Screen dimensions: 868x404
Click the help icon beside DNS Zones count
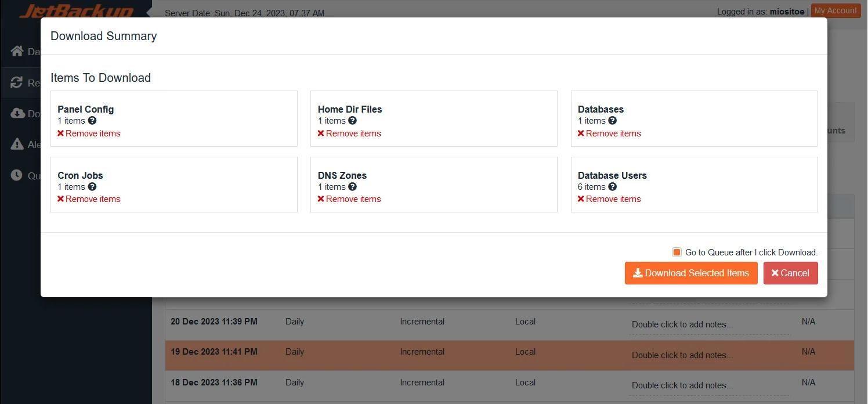pyautogui.click(x=355, y=187)
